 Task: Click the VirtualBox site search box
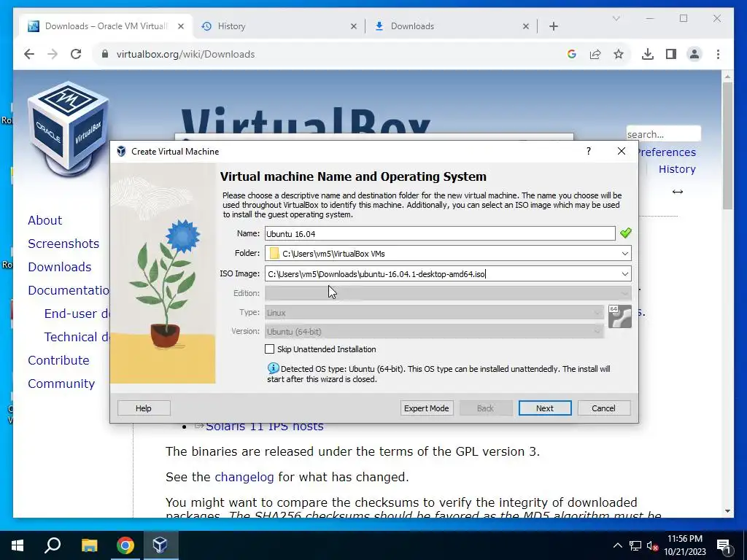click(664, 134)
